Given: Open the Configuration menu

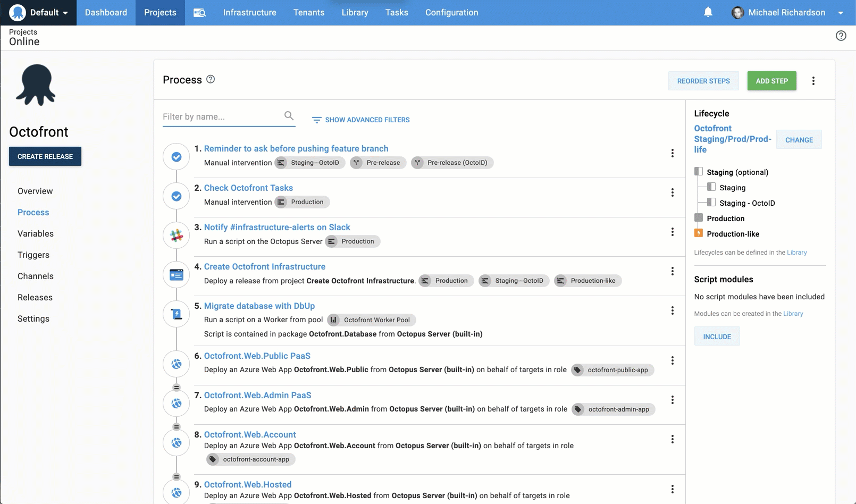Looking at the screenshot, I should click(452, 13).
